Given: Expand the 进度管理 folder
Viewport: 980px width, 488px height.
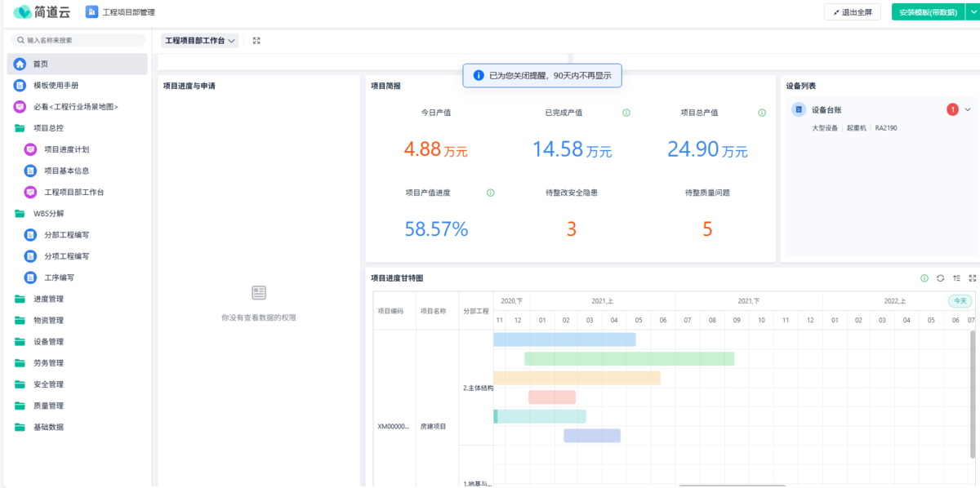Looking at the screenshot, I should (x=48, y=299).
